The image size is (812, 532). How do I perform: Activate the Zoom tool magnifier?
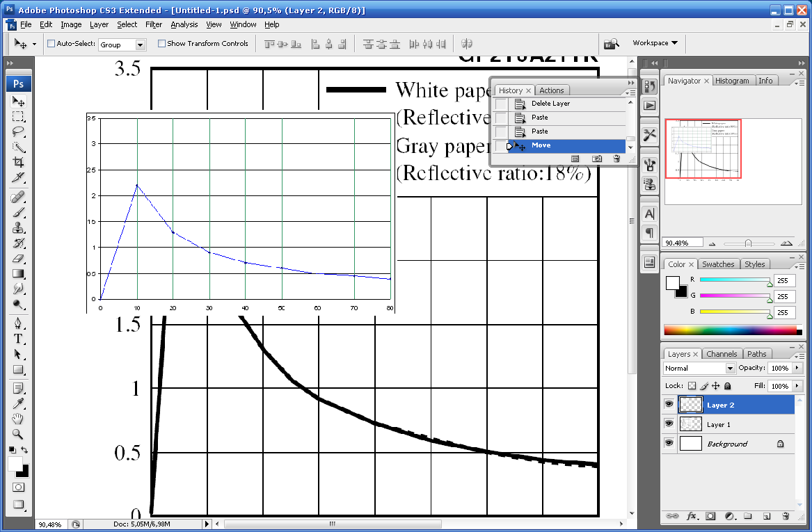(19, 433)
